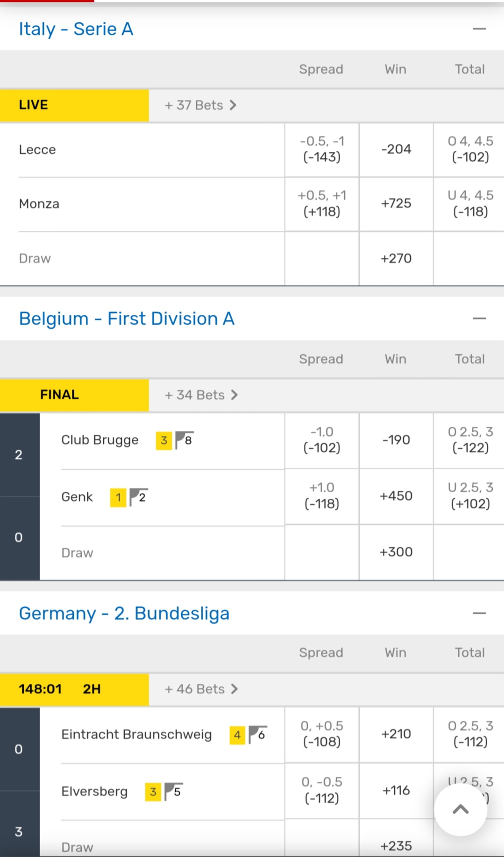504x857 pixels.
Task: Choose Over 2.5, 3 total for Club Brugge
Action: click(470, 440)
